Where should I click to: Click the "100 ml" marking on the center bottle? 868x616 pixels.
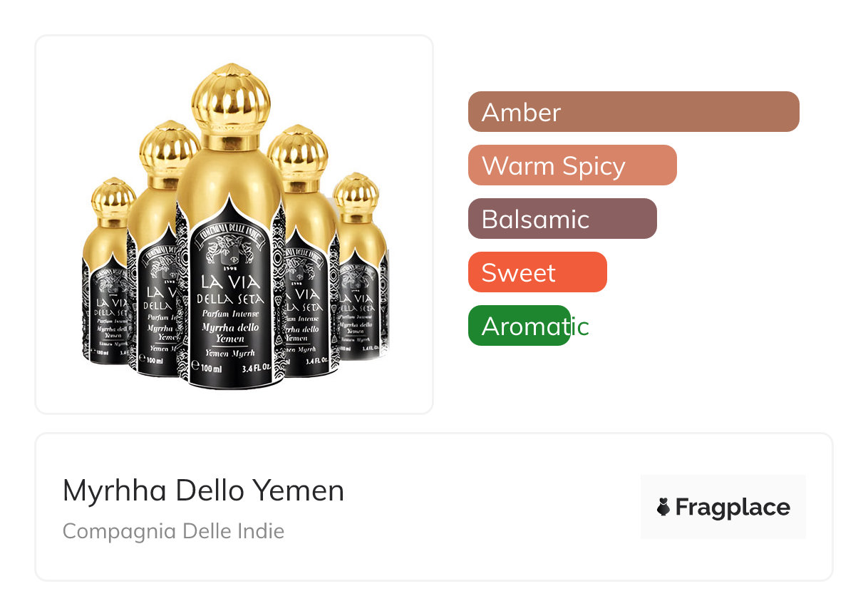click(210, 369)
